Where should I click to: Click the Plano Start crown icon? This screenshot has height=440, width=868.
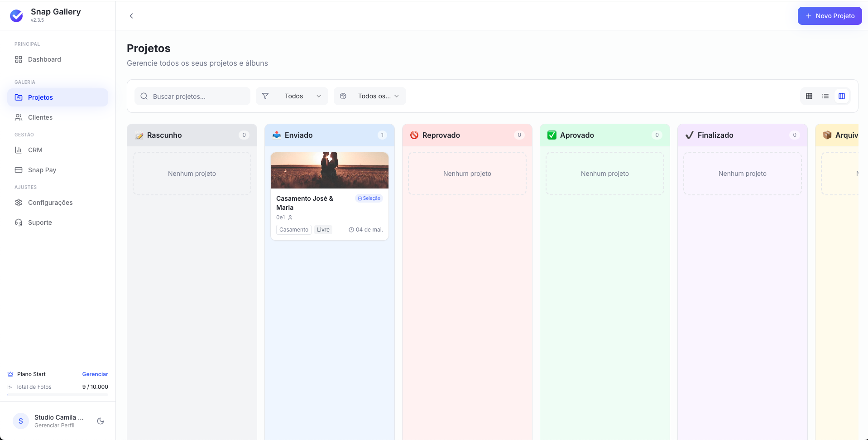[x=10, y=374]
